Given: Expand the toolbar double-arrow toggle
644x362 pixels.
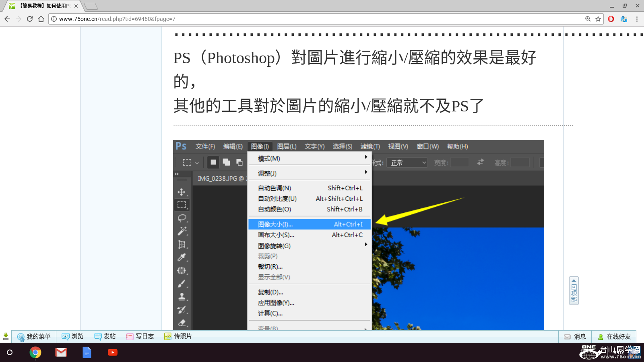Looking at the screenshot, I should pyautogui.click(x=177, y=174).
